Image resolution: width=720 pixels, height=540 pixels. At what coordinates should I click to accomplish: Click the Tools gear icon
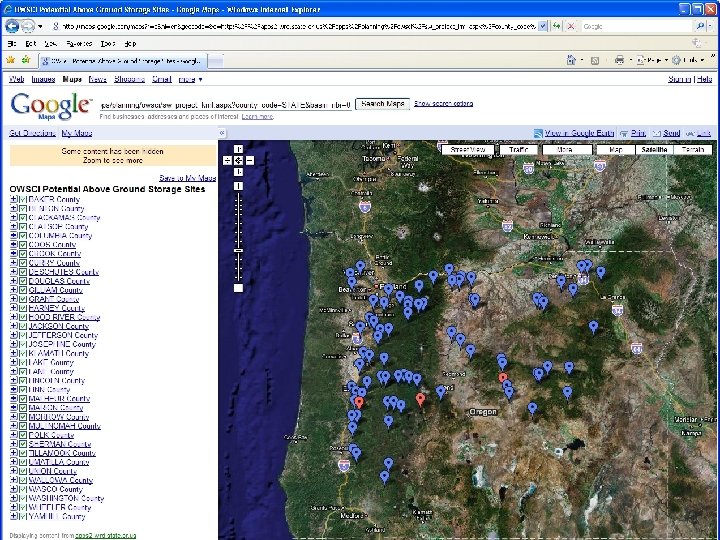click(676, 60)
